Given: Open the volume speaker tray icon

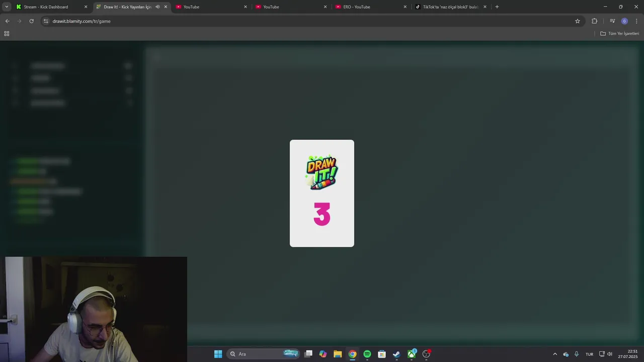Looking at the screenshot, I should pyautogui.click(x=610, y=354).
